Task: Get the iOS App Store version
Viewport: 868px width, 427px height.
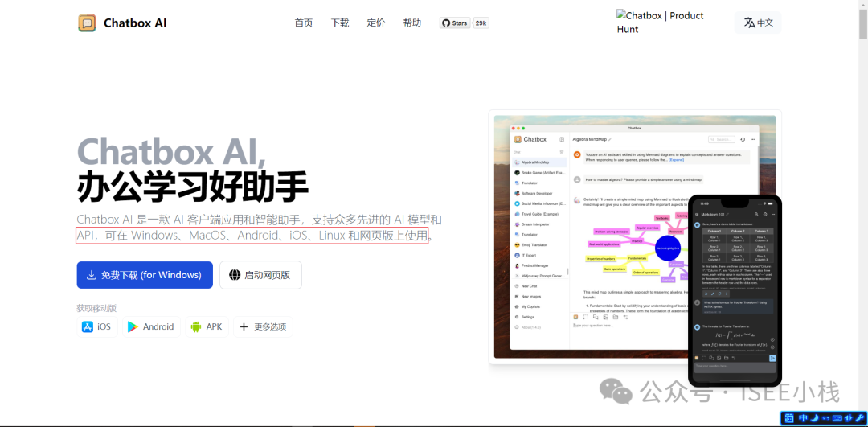Action: [97, 326]
